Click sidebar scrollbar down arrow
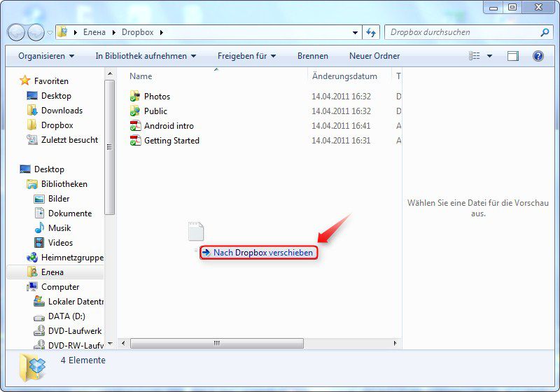The height and width of the screenshot is (392, 560). [110, 344]
